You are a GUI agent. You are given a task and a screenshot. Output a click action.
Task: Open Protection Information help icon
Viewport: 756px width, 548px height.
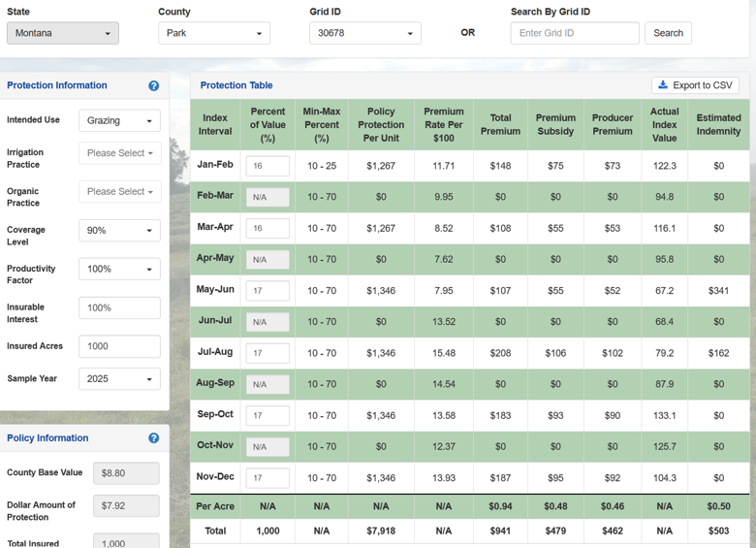(x=154, y=86)
